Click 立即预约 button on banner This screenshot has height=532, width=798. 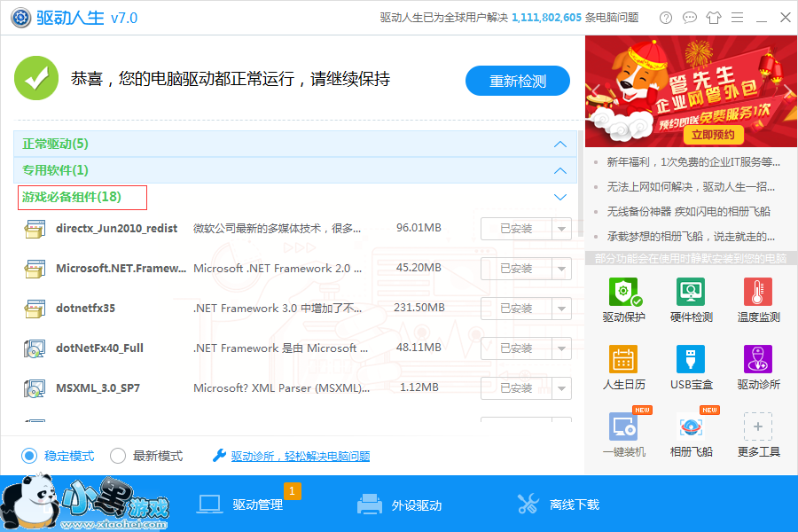(x=713, y=135)
